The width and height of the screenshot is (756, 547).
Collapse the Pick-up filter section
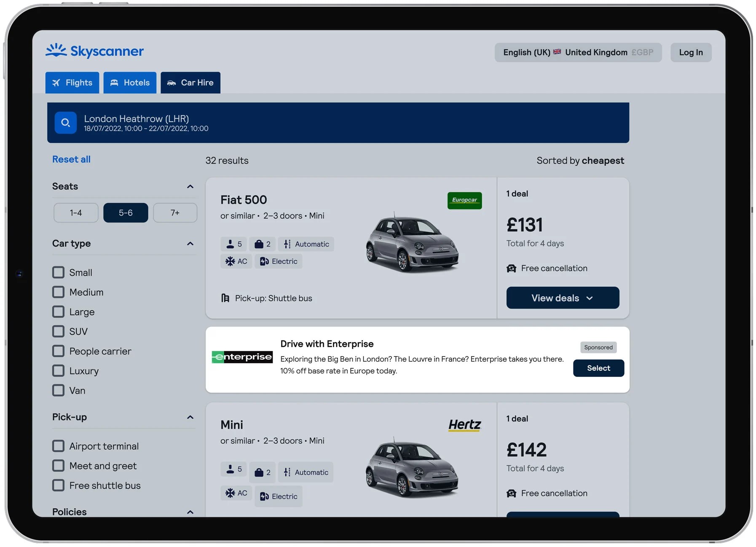coord(190,418)
